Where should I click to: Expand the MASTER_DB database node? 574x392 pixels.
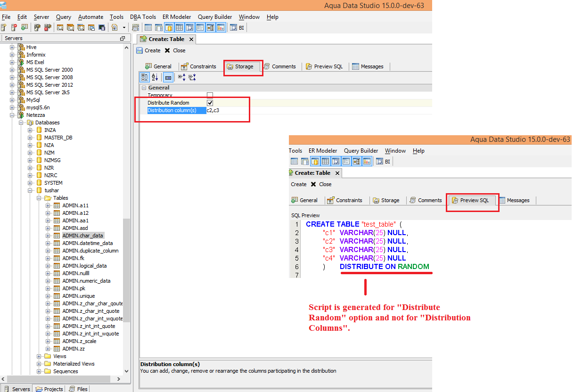(30, 138)
